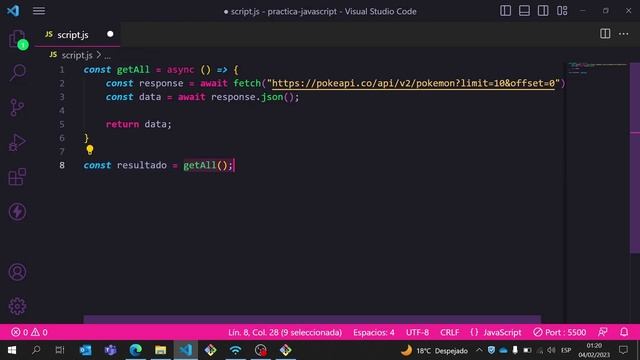This screenshot has height=360, width=640.
Task: Click the weather 18°C Despejado widget
Action: click(434, 351)
